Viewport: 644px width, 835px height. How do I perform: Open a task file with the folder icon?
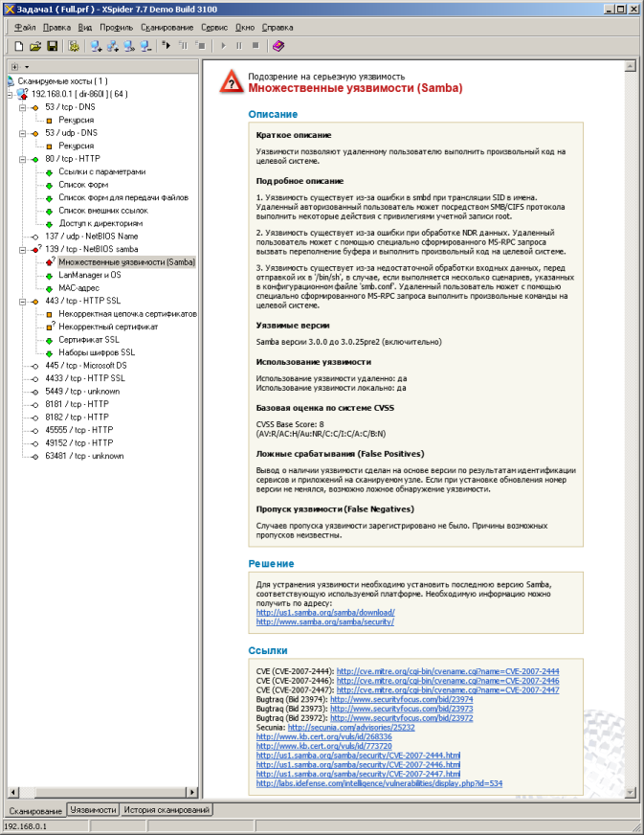(35, 46)
